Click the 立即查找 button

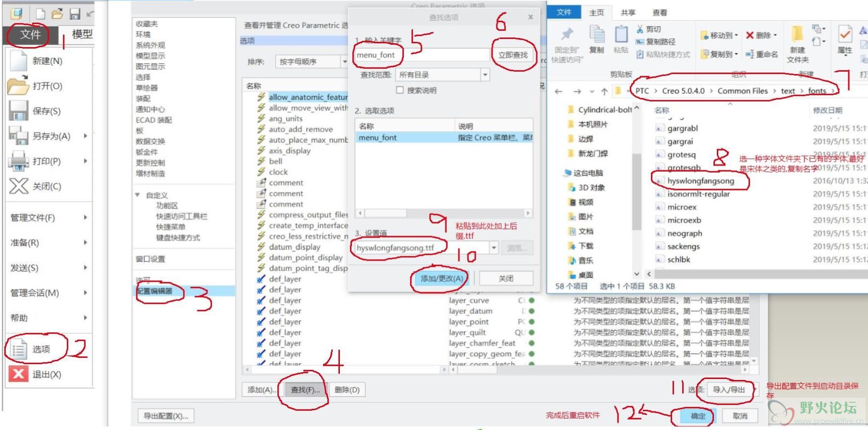[x=513, y=55]
